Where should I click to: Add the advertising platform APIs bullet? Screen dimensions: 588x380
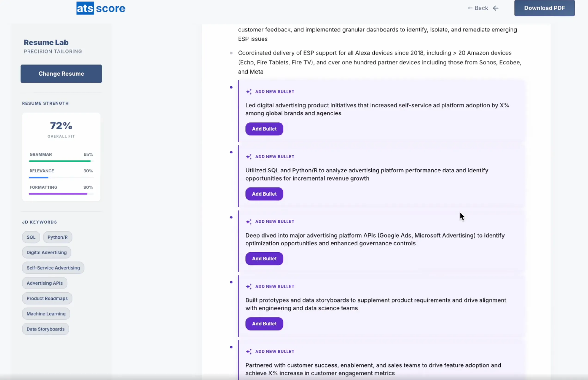click(264, 259)
